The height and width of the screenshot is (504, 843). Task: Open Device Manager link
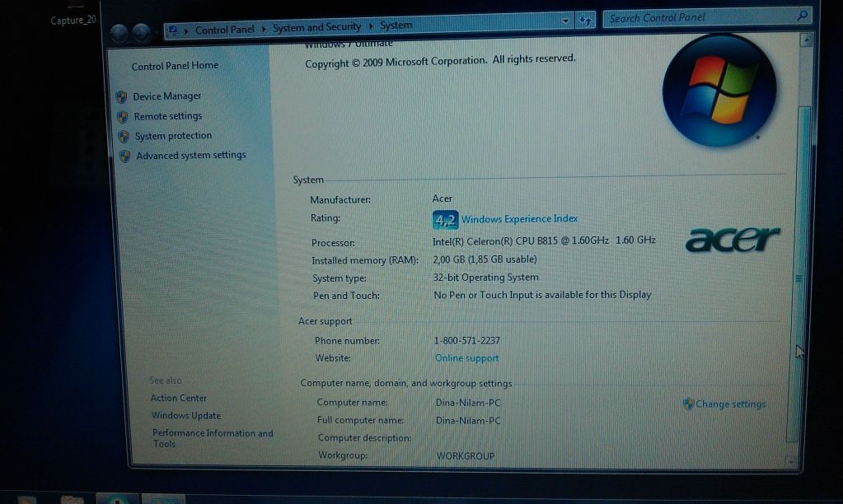coord(166,96)
